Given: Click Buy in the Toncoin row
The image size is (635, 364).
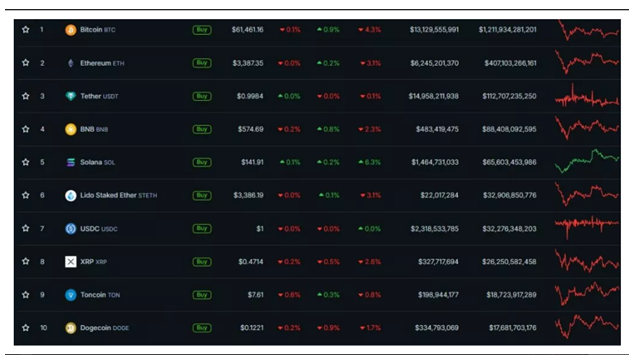Looking at the screenshot, I should [202, 295].
